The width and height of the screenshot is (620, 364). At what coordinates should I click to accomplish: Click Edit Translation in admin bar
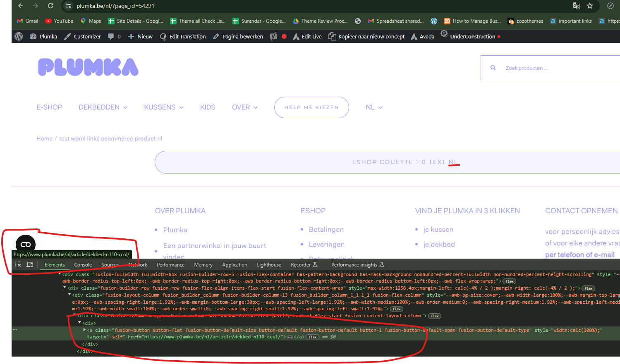pos(183,36)
